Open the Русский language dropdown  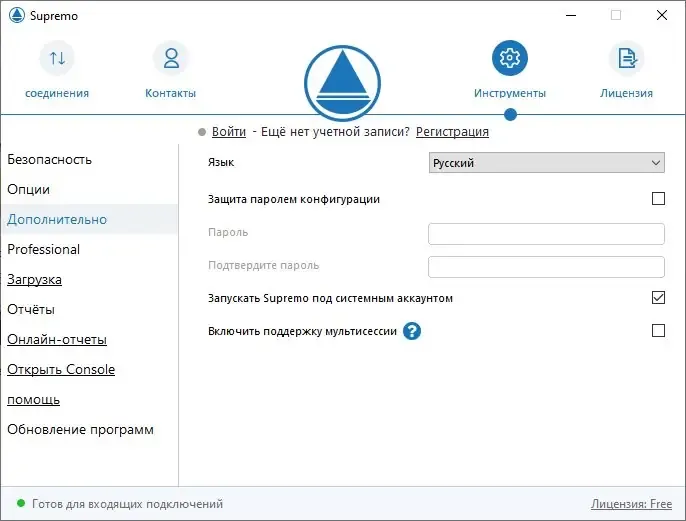(546, 163)
